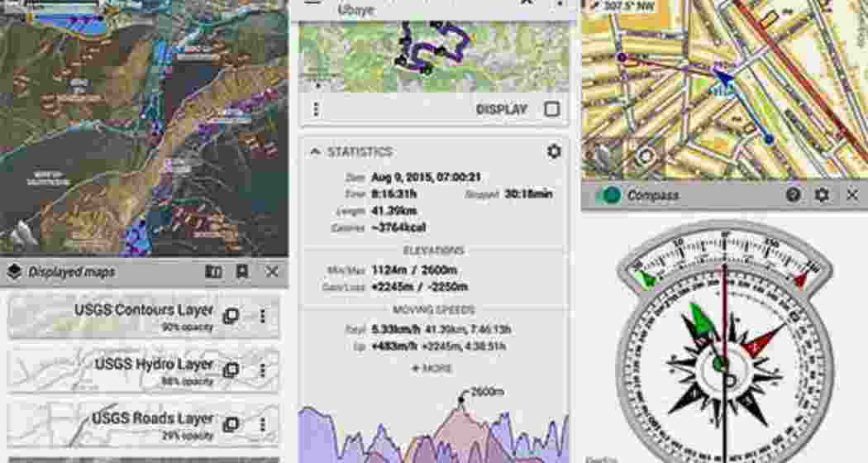Collapse the STATISTICS section chevron

(315, 152)
